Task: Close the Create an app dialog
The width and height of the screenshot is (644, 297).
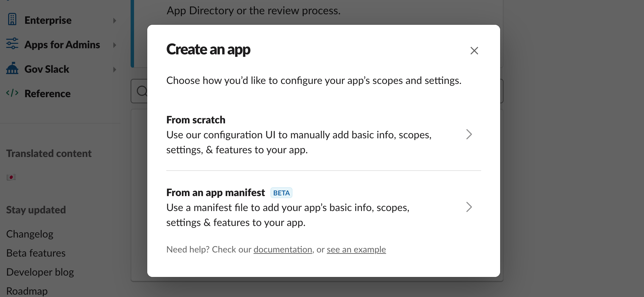Action: [474, 51]
